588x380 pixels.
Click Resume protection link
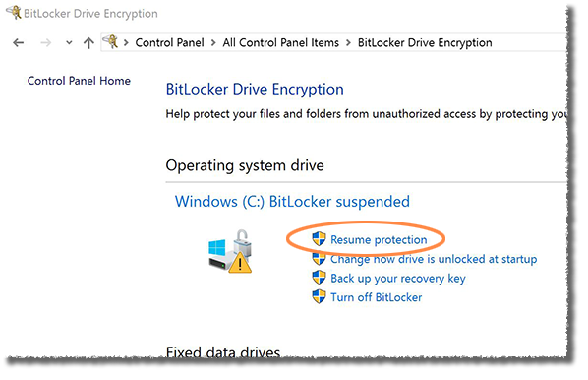click(379, 239)
